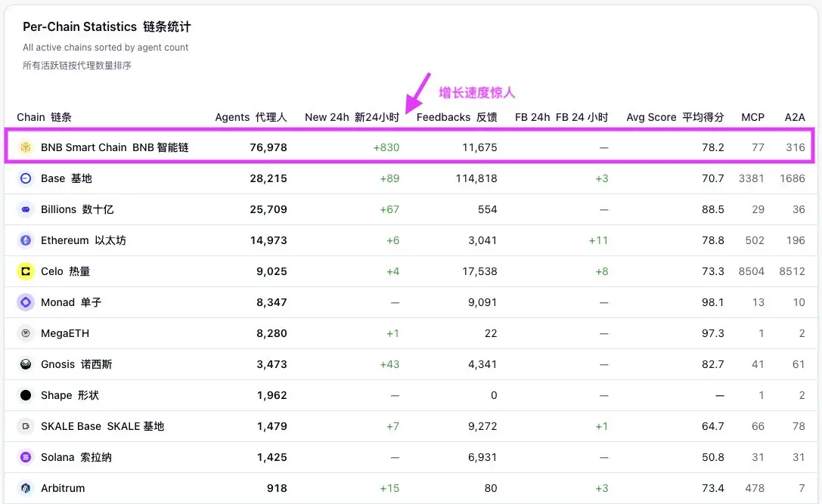The width and height of the screenshot is (822, 504).
Task: Click the black Shape circle icon
Action: click(x=25, y=395)
